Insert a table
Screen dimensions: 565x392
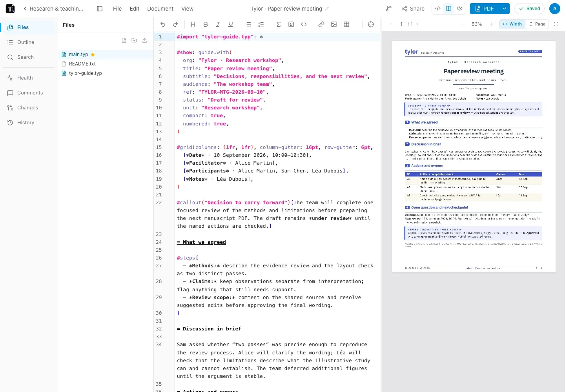tap(346, 24)
